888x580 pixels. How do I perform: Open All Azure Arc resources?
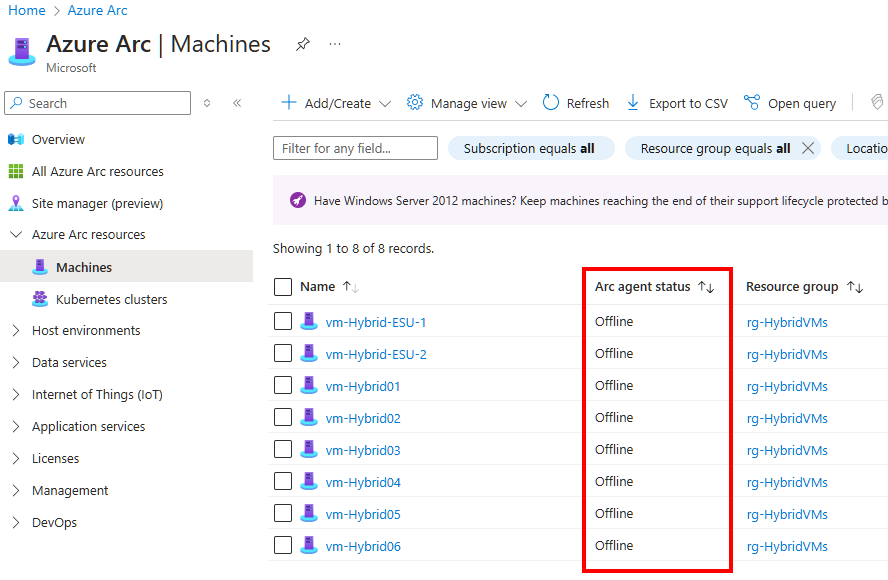[97, 172]
